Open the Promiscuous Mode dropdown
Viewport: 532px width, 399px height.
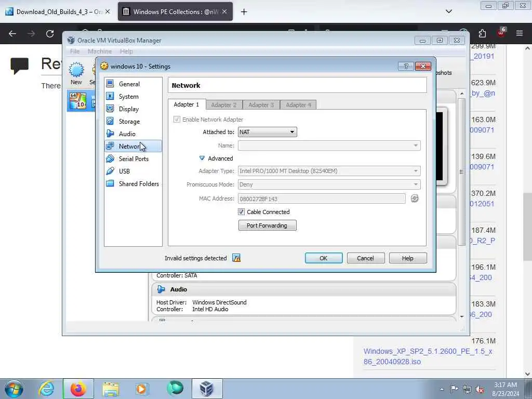[x=329, y=184]
